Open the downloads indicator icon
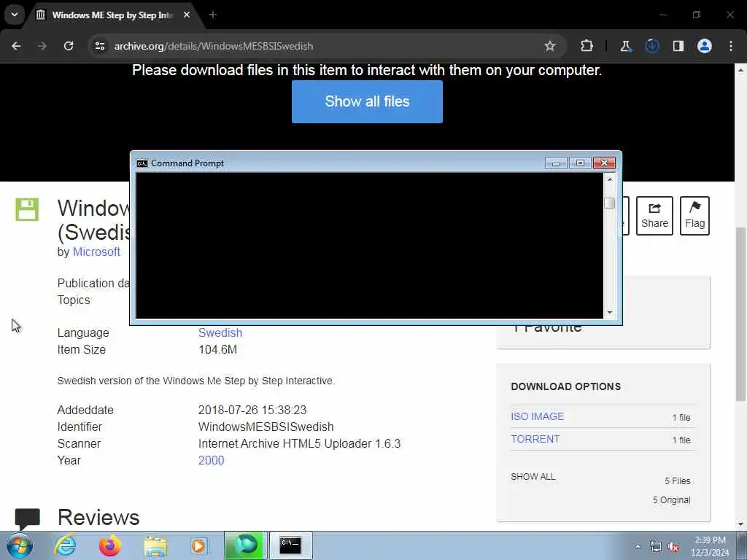Screen dimensions: 747x560 click(652, 46)
